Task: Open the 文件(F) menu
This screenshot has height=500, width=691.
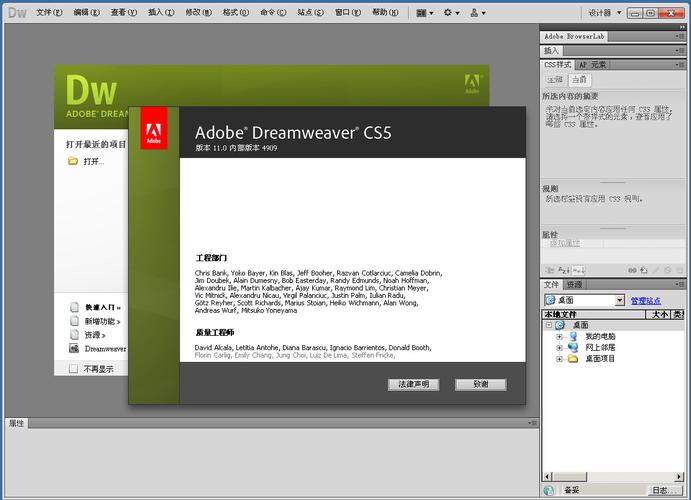Action: (x=49, y=13)
